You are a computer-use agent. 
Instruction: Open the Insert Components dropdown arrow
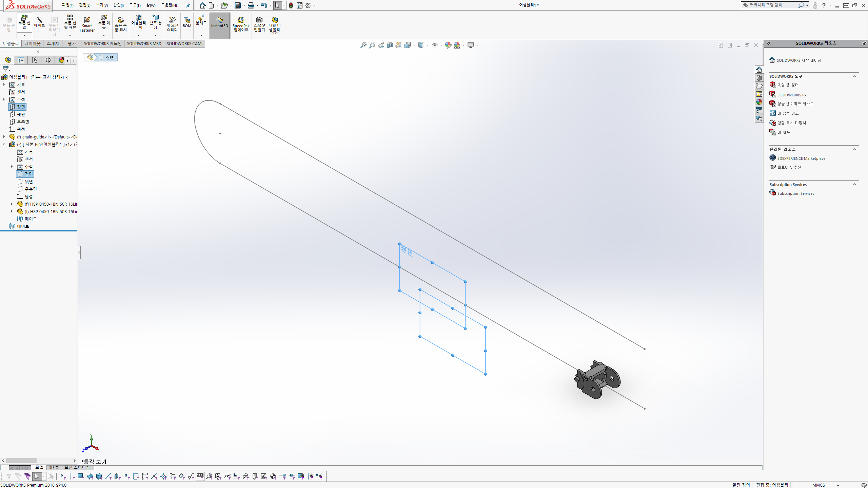pyautogui.click(x=24, y=35)
